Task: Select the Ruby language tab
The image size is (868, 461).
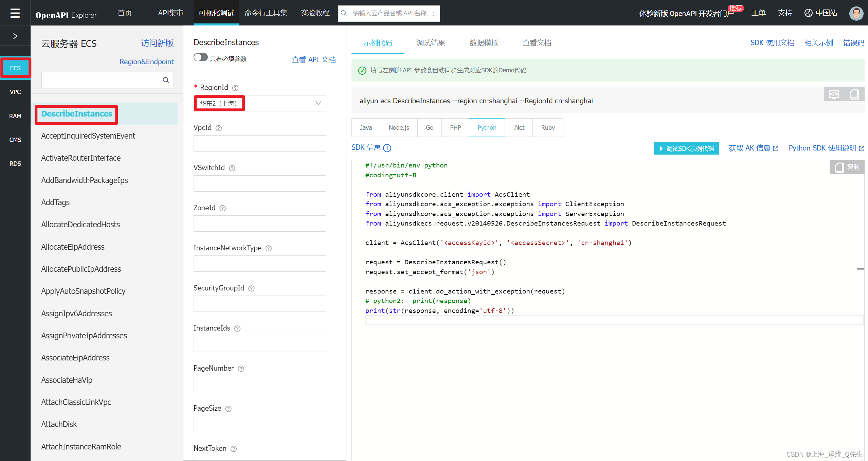Action: click(x=548, y=128)
